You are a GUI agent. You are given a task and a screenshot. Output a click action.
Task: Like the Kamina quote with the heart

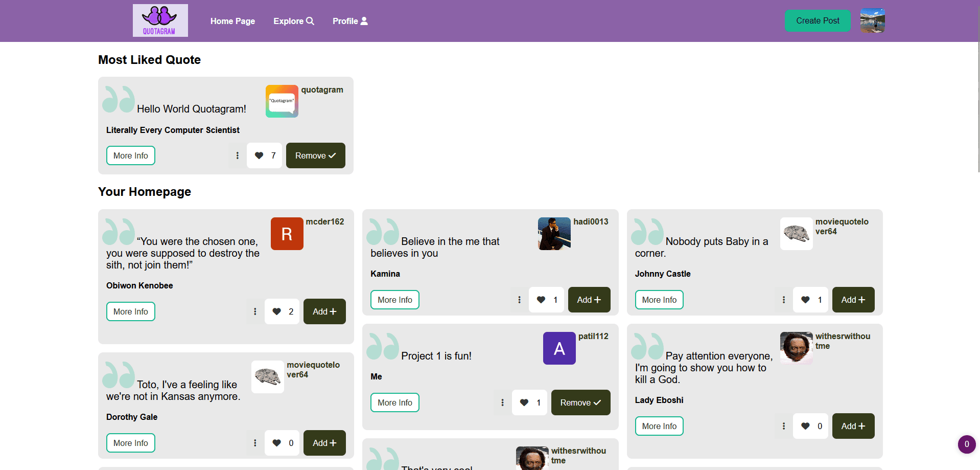click(541, 300)
